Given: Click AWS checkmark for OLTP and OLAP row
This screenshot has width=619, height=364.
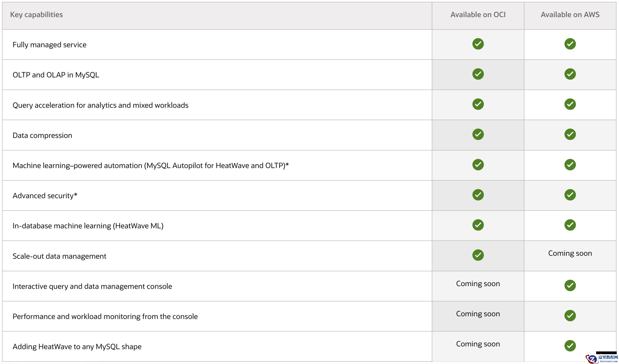Looking at the screenshot, I should tap(570, 74).
